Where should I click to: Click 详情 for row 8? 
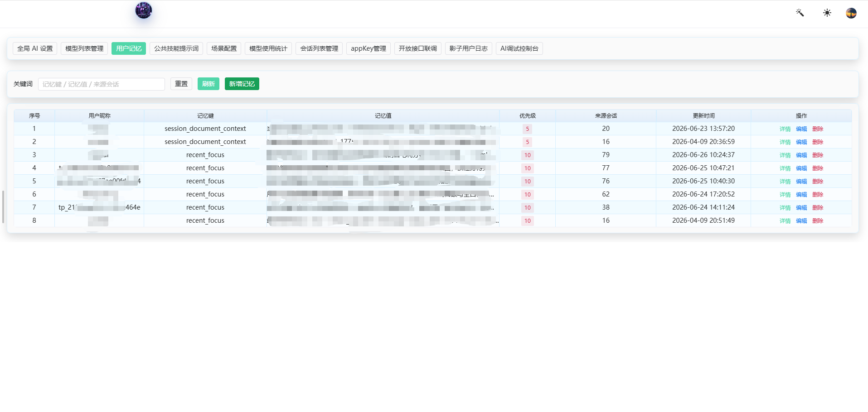tap(785, 221)
